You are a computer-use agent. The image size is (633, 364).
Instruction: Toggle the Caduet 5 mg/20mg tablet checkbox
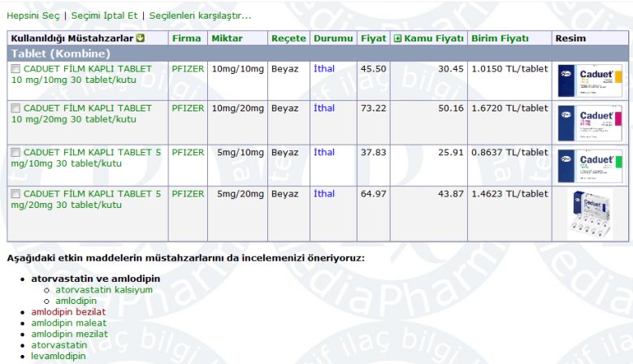point(15,194)
